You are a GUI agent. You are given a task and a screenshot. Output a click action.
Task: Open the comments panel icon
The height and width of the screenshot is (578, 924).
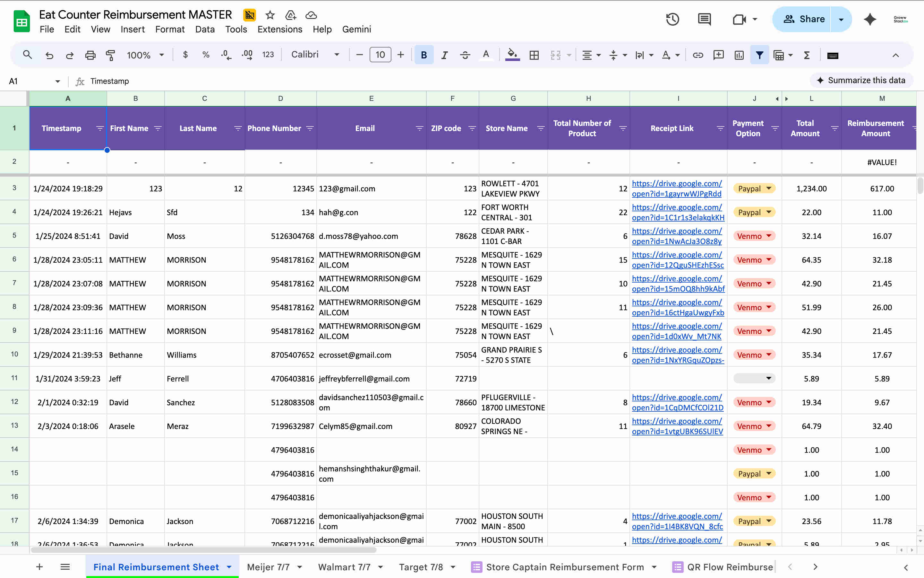[704, 19]
